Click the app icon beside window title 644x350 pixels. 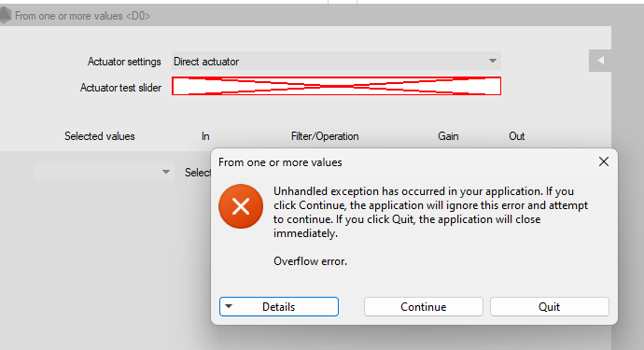5,16
